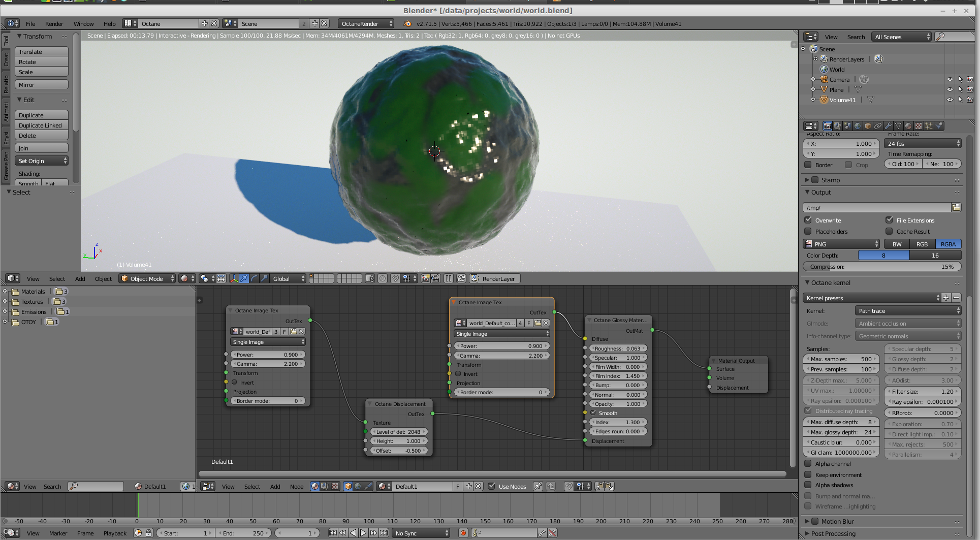Jump to the last frame

pos(384,533)
